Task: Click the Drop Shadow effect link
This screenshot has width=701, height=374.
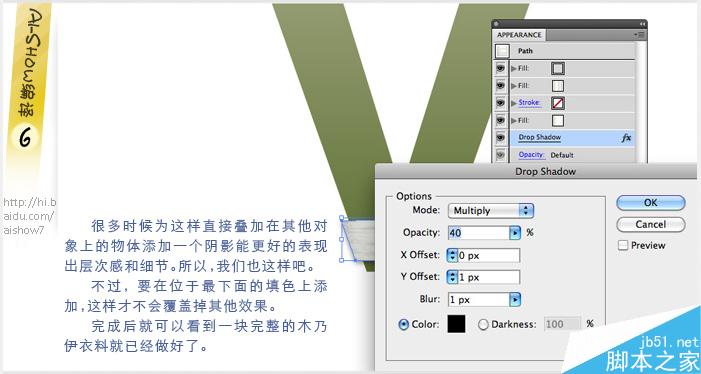Action: [540, 138]
